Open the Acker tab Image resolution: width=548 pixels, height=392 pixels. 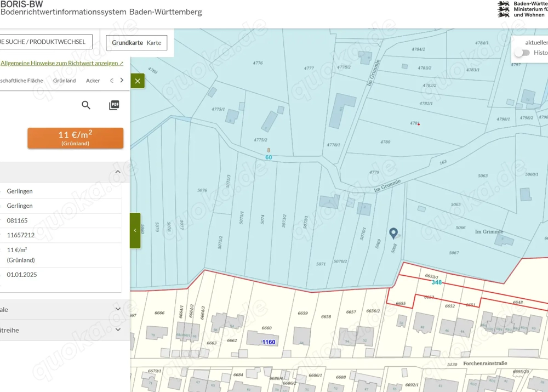click(x=93, y=81)
